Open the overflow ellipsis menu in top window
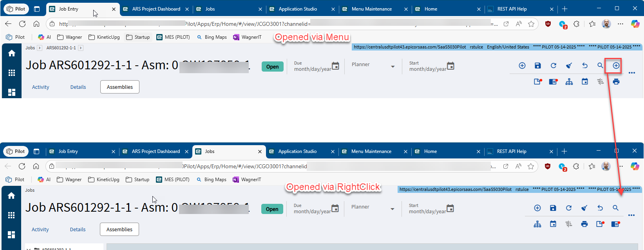644x250 pixels. coord(632,73)
